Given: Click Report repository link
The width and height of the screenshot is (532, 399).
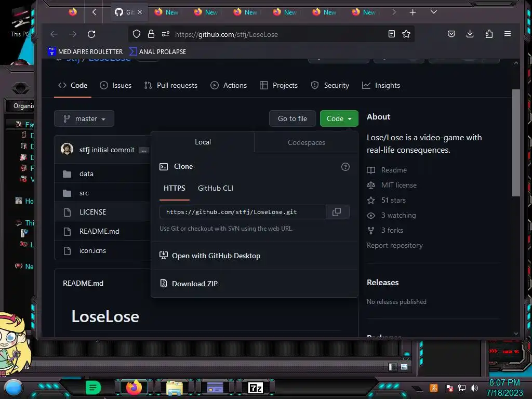Looking at the screenshot, I should pos(395,245).
